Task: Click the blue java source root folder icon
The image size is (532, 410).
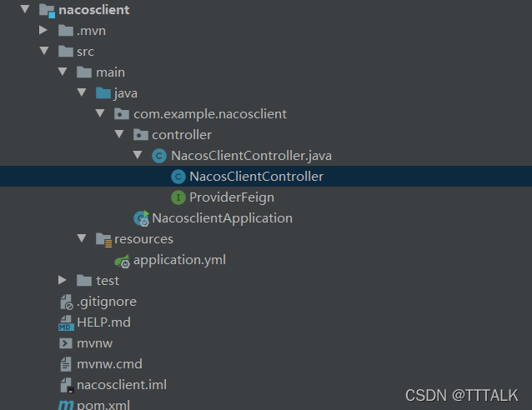Action: [x=103, y=93]
